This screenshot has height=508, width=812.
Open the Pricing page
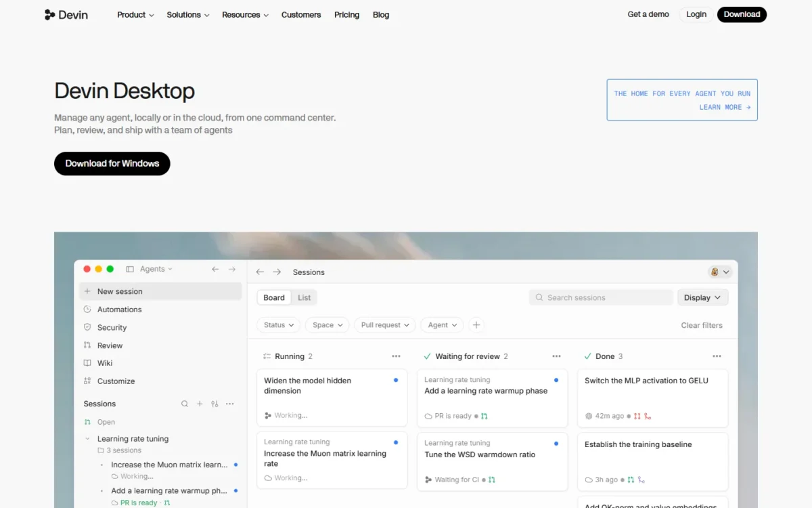pos(346,14)
